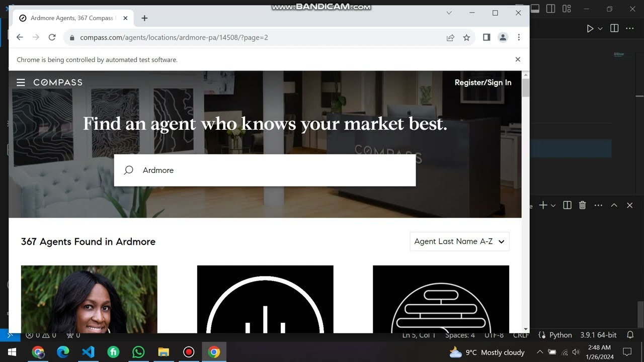Split the VS Code terminal
The height and width of the screenshot is (362, 644).
click(x=567, y=205)
